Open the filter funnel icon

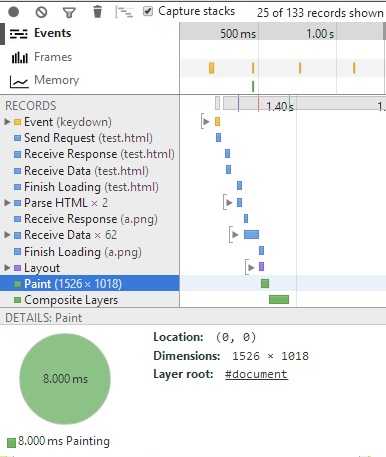pyautogui.click(x=69, y=13)
